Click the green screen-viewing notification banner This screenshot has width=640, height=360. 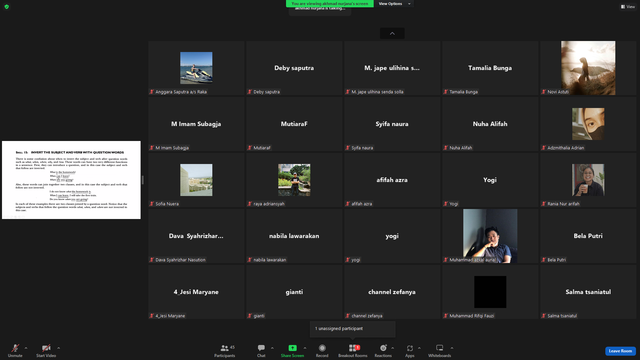[330, 4]
